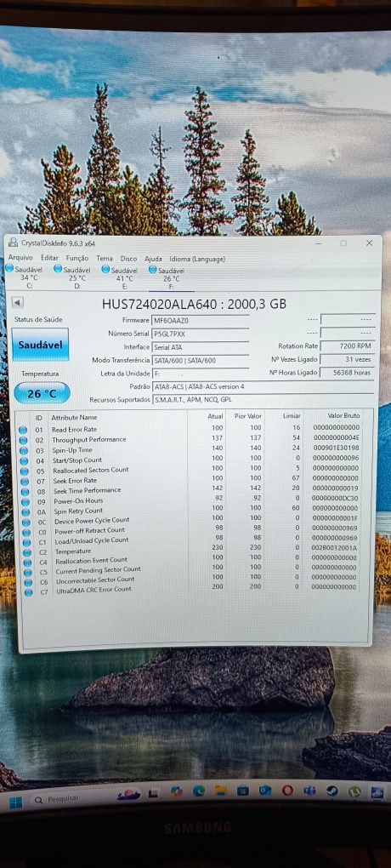Click the raw value 002B0012001A
Image resolution: width=391 pixels, height=868 pixels.
click(x=335, y=547)
